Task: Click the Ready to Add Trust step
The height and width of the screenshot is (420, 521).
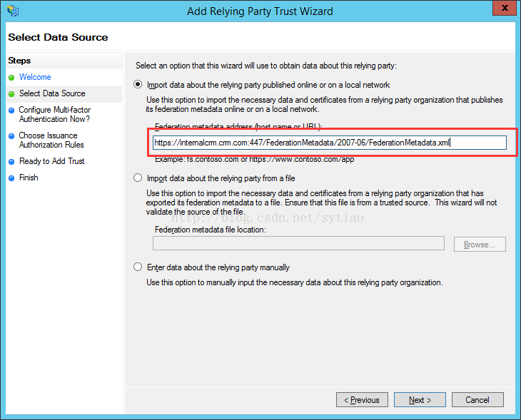Action: click(52, 161)
